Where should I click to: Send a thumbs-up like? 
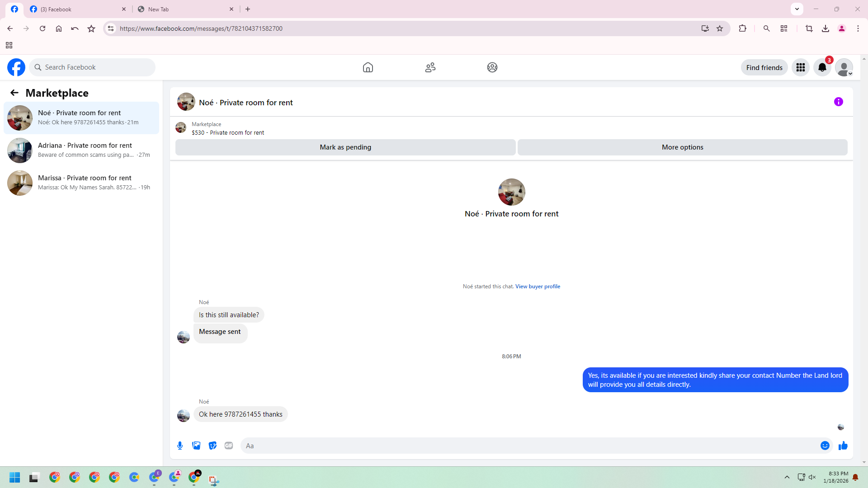843,446
